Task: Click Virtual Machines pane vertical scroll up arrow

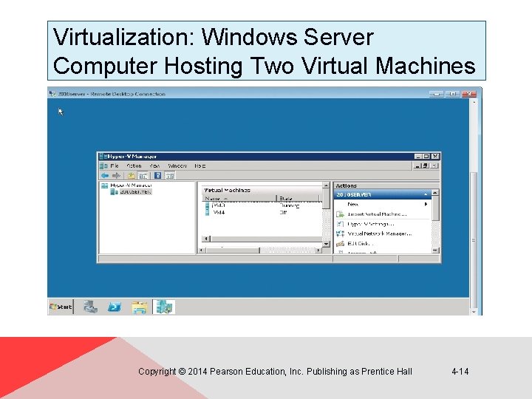Action: 326,185
